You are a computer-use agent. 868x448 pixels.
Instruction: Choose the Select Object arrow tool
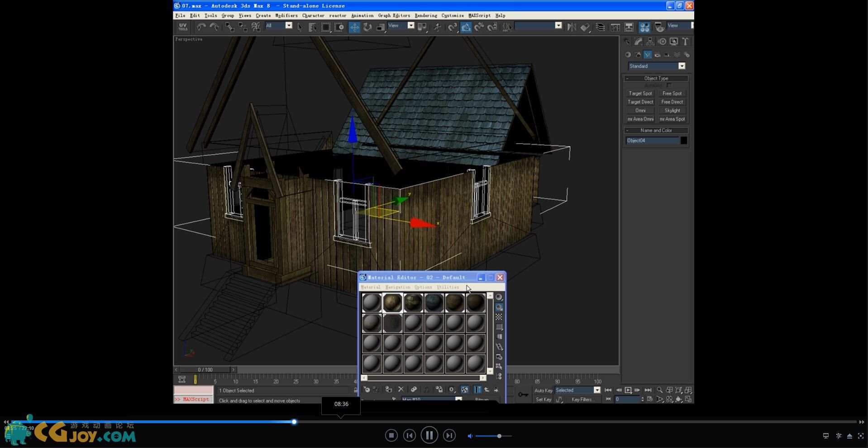300,27
